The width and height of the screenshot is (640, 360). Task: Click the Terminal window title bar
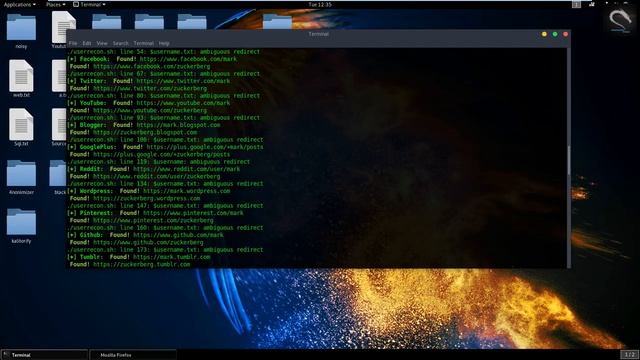click(x=318, y=34)
